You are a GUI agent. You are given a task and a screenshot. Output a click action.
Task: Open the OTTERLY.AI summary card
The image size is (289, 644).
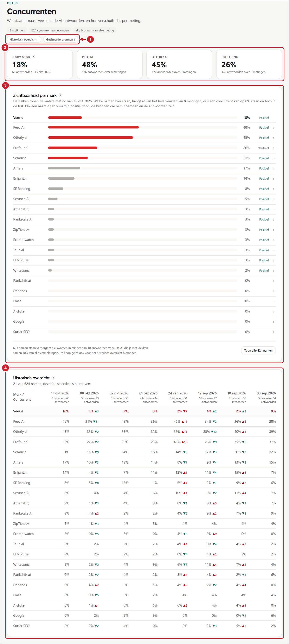point(179,64)
